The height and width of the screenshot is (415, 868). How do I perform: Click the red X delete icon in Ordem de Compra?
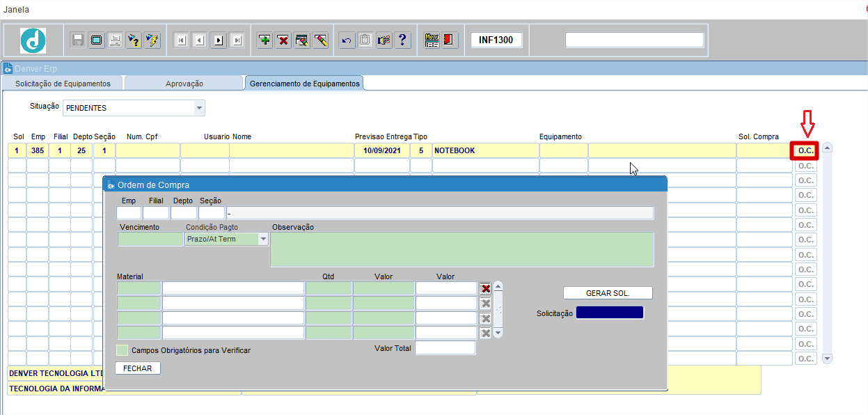[x=486, y=288]
